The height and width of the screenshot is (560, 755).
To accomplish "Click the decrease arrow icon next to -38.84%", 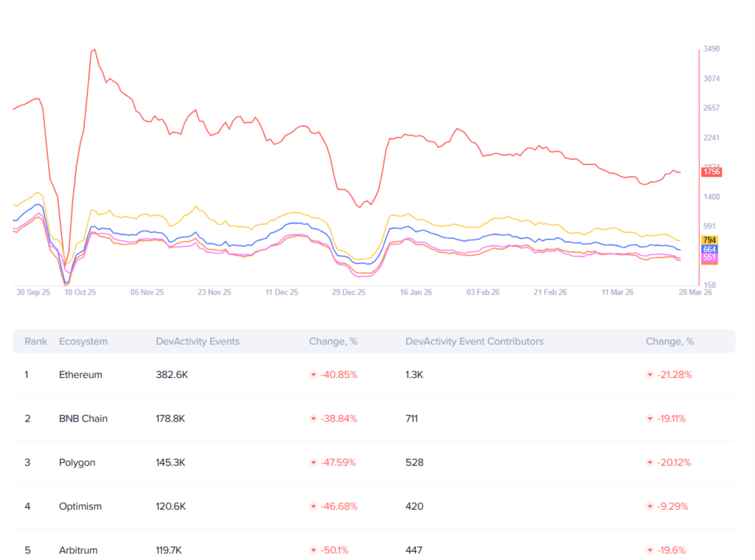I will click(x=313, y=419).
